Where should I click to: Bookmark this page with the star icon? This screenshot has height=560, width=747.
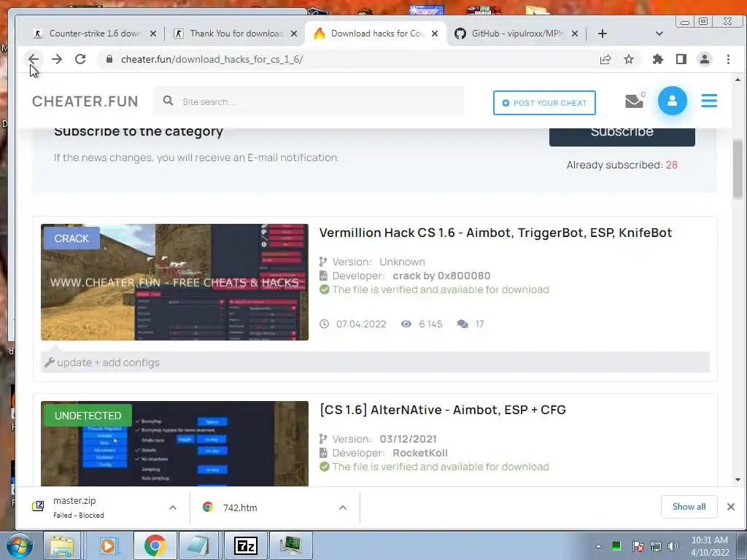pyautogui.click(x=629, y=59)
